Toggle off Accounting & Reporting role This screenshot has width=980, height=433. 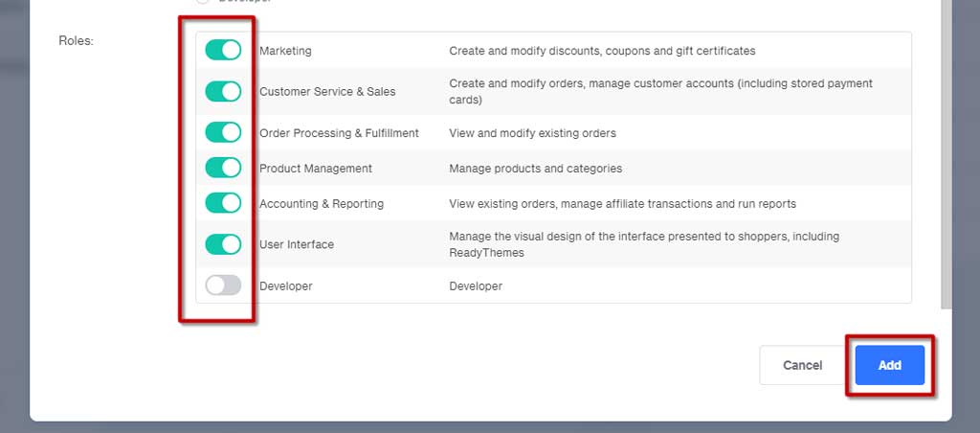tap(223, 203)
